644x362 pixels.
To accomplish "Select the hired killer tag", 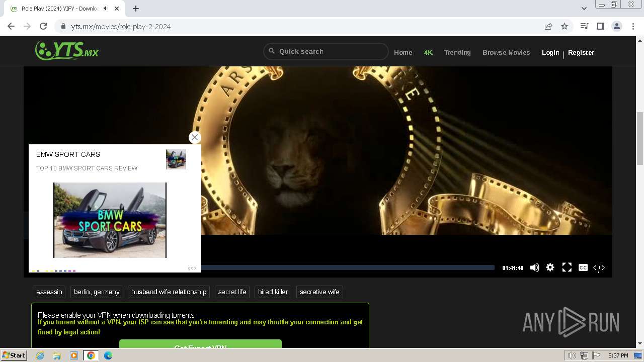I will pyautogui.click(x=273, y=292).
